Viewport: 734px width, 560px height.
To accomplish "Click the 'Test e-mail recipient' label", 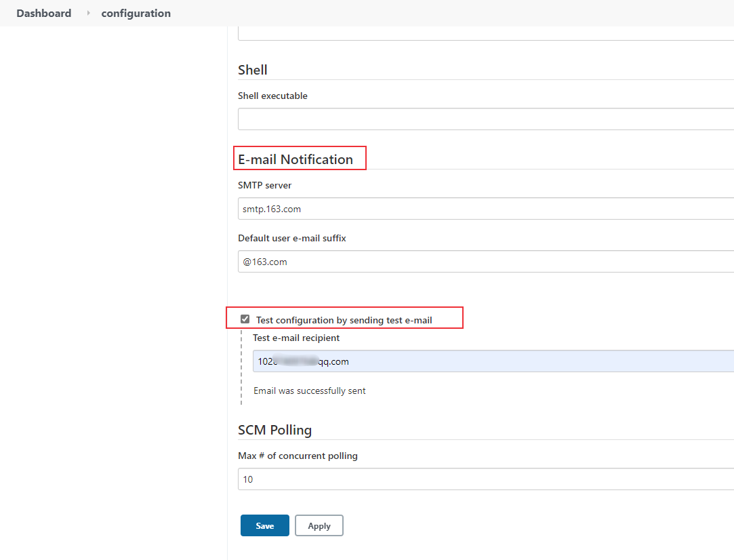I will [296, 338].
